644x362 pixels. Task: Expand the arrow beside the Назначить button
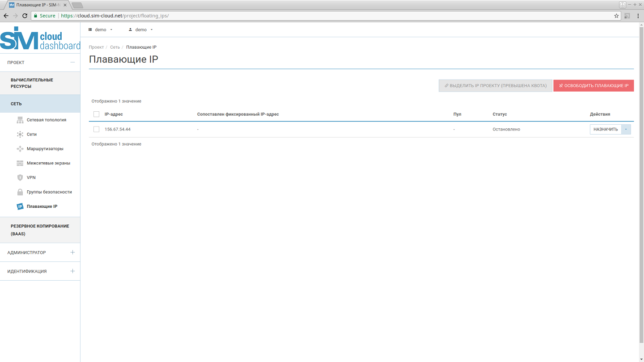626,129
